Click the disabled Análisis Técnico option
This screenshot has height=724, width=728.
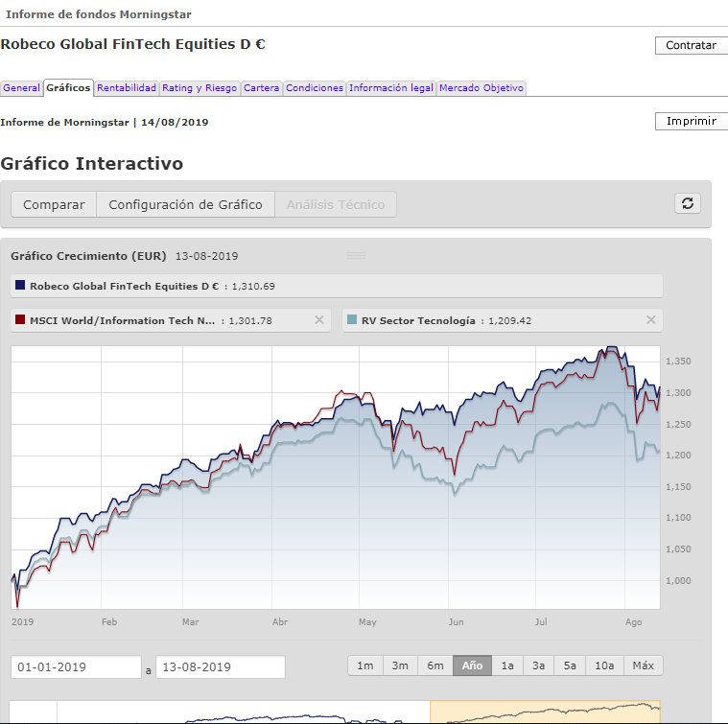336,204
